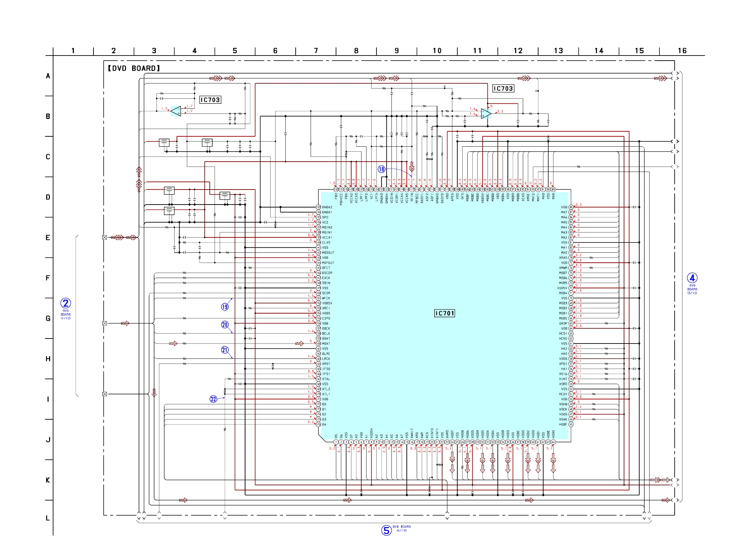Image resolution: width=745 pixels, height=560 pixels.
Task: Open circled 5 DVD BOARD (4/10) reference
Action: coord(386,530)
